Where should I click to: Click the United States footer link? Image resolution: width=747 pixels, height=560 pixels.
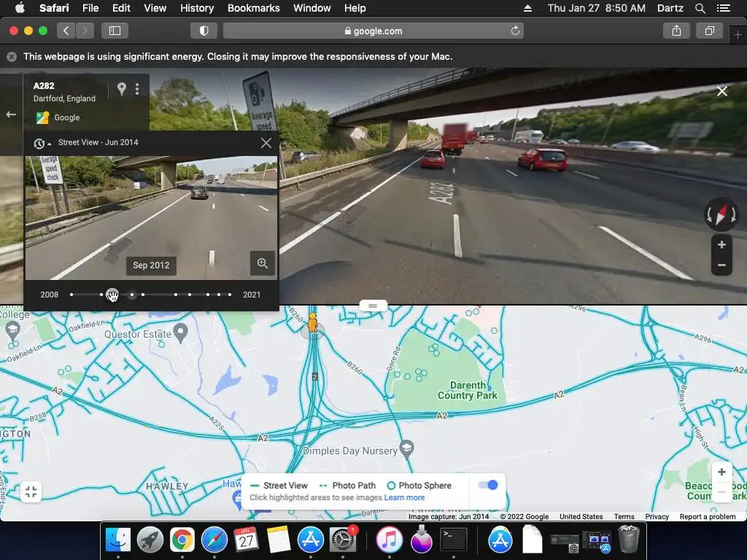coord(581,517)
